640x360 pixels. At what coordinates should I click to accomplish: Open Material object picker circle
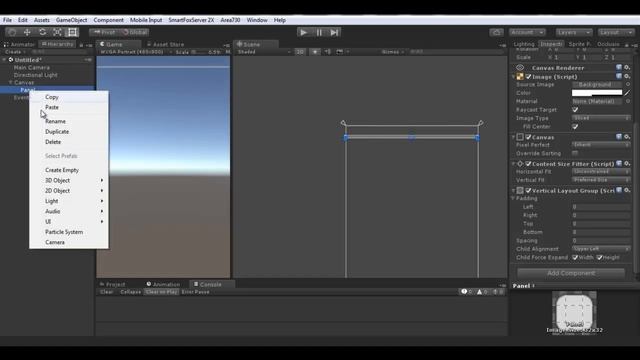[x=628, y=101]
